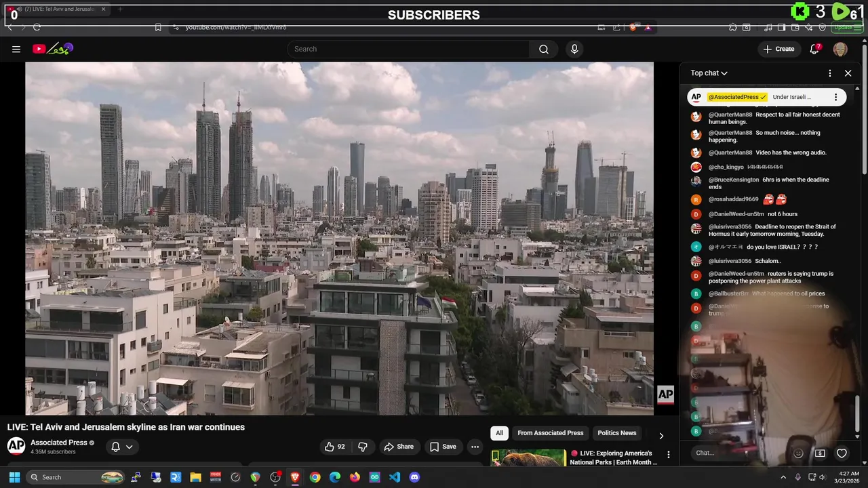Select the From Associated Press chip
The width and height of the screenshot is (868, 488).
click(550, 433)
